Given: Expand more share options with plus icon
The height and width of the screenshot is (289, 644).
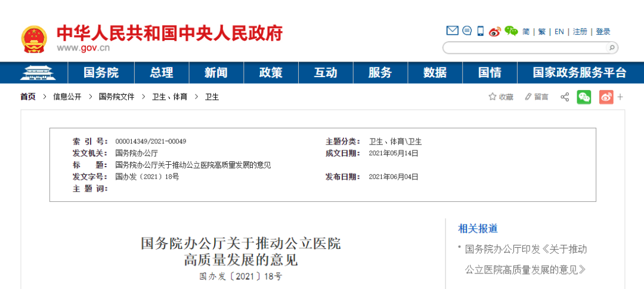Looking at the screenshot, I should coord(620,97).
